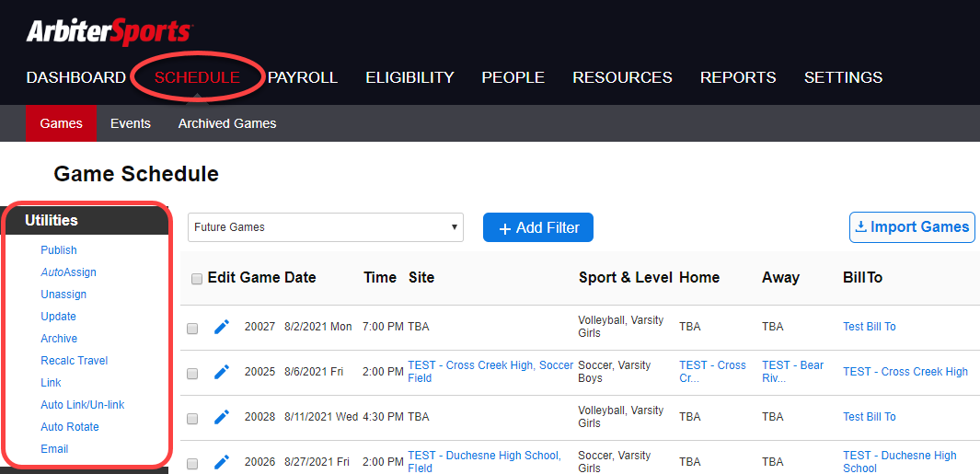This screenshot has width=980, height=474.
Task: Click time 4:30 PM
Action: 383,416
